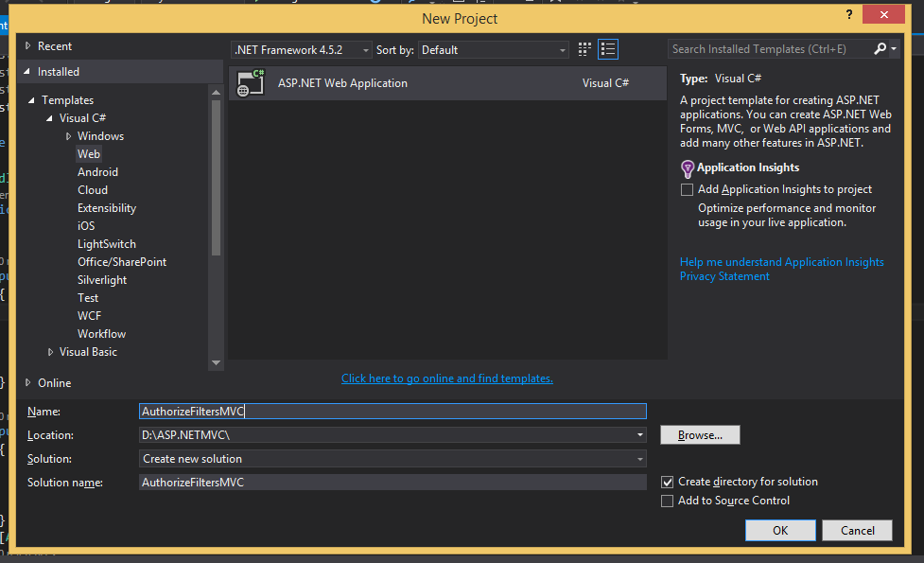Screen dimensions: 924x563
Task: Open Help me understand Application Insights link
Action: click(x=782, y=262)
